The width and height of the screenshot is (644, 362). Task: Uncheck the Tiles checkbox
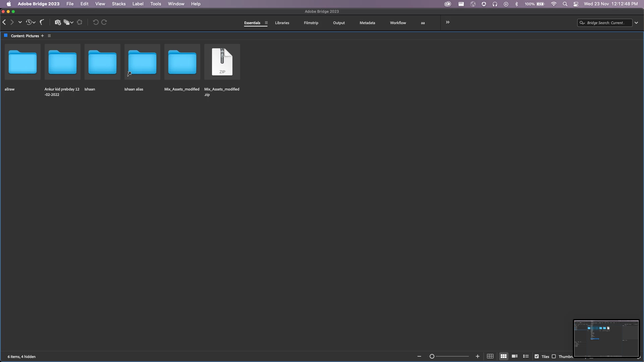click(537, 356)
